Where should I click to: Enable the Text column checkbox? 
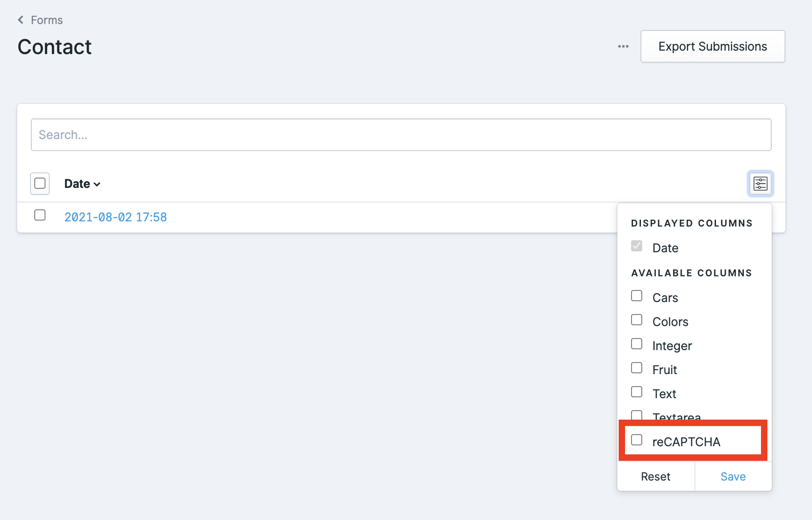637,392
